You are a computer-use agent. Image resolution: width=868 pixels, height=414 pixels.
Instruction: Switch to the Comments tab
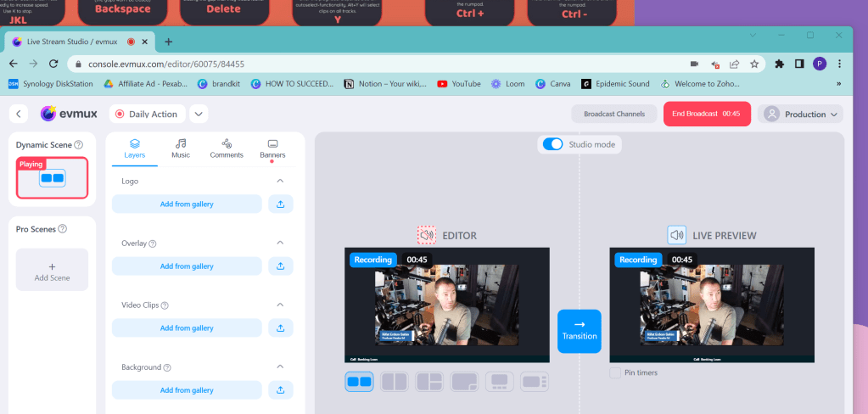(227, 148)
